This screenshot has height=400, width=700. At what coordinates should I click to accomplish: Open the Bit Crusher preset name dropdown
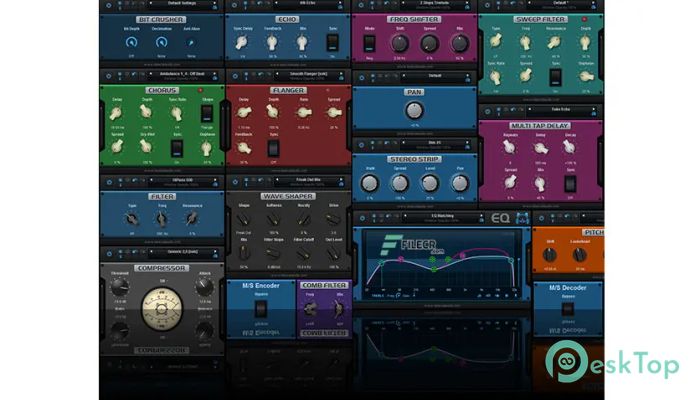click(x=182, y=4)
